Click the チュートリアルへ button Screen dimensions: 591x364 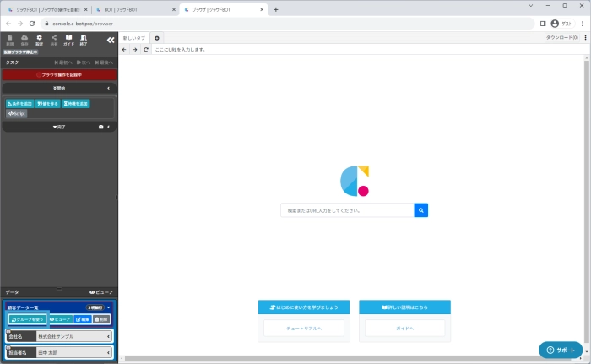[x=304, y=327]
